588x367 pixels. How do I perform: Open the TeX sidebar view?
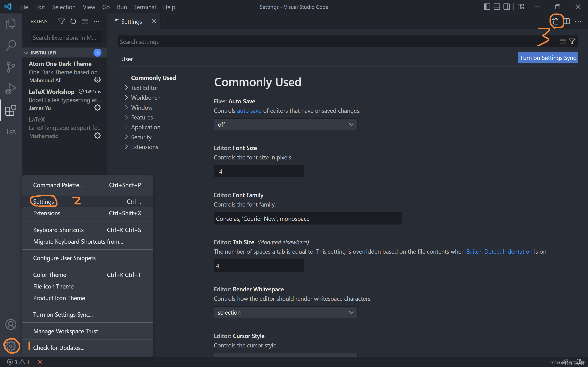tap(11, 132)
